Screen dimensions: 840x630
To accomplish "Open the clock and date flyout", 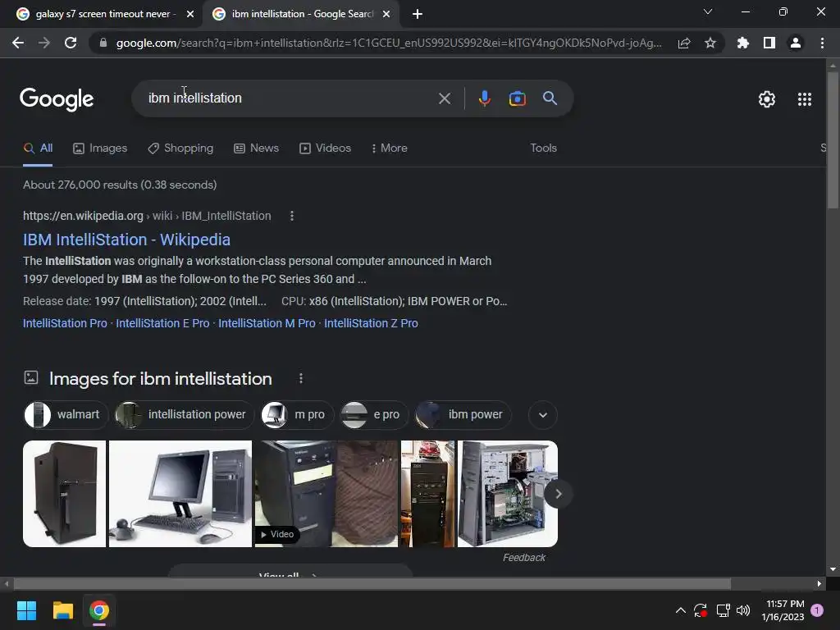I will tap(783, 610).
